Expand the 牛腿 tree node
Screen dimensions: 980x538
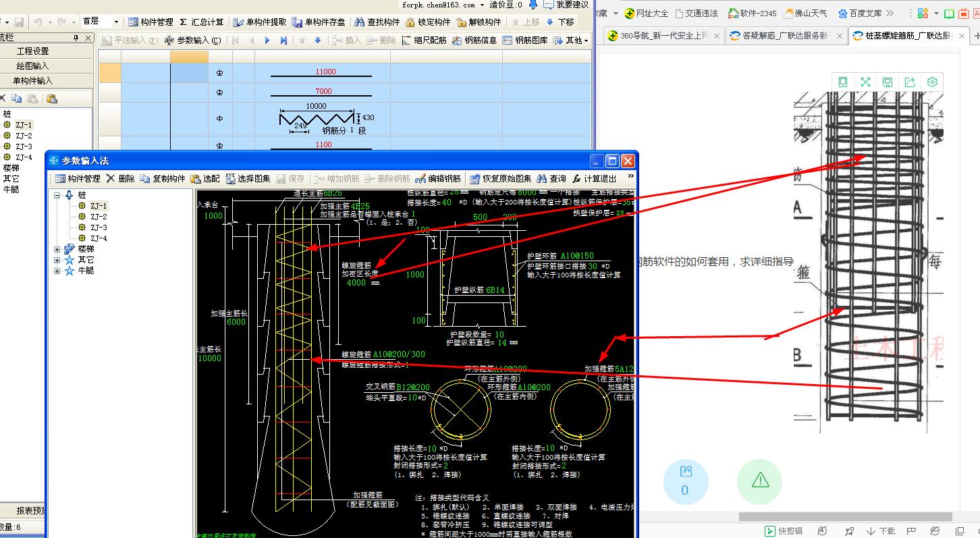point(57,271)
